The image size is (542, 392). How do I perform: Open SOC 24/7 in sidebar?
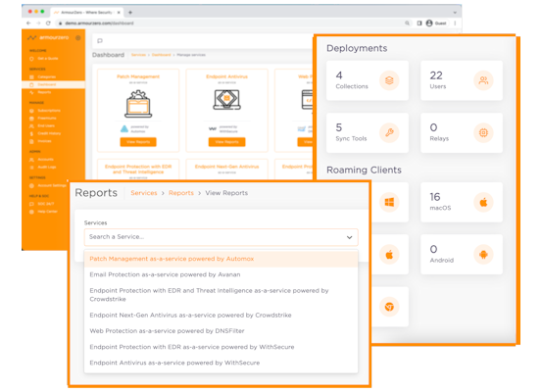(42, 204)
